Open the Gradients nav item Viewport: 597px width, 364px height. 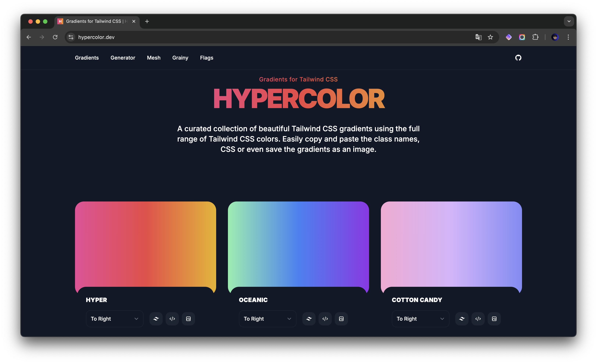click(87, 58)
